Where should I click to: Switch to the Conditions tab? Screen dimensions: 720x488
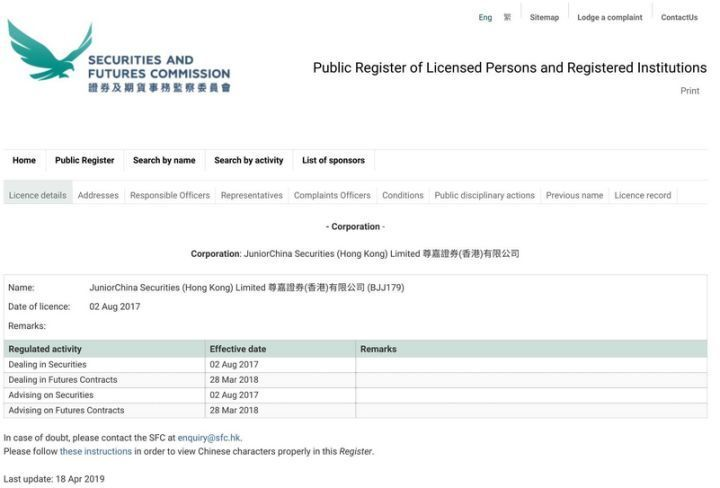coord(403,195)
